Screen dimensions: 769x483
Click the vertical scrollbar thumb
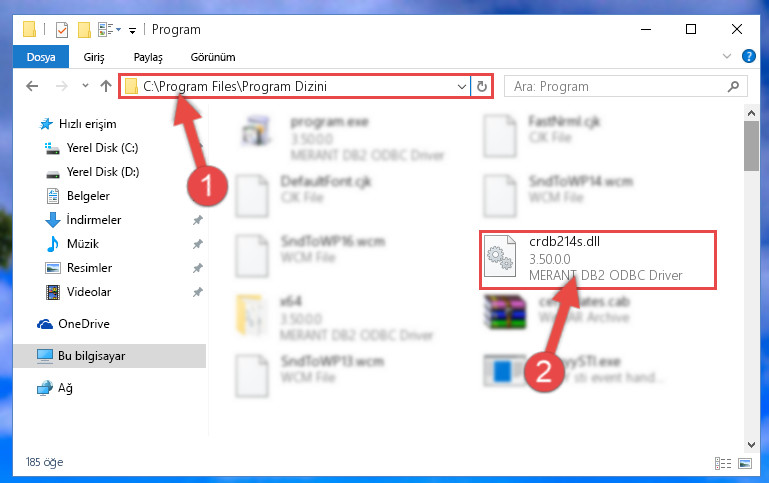(x=751, y=146)
